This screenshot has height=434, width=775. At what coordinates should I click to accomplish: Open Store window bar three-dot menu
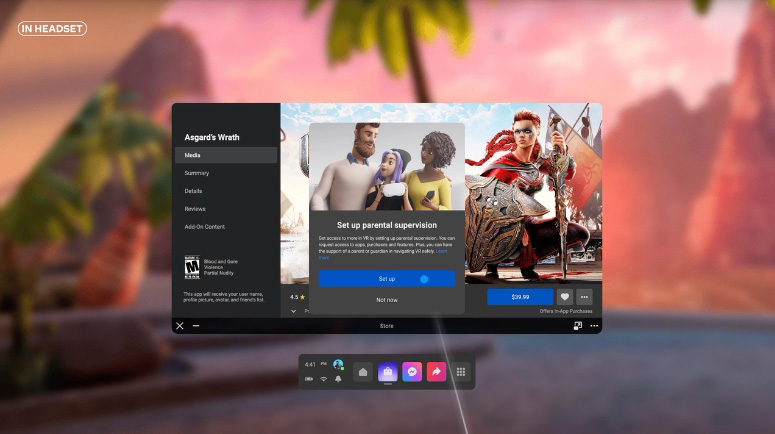tap(594, 326)
